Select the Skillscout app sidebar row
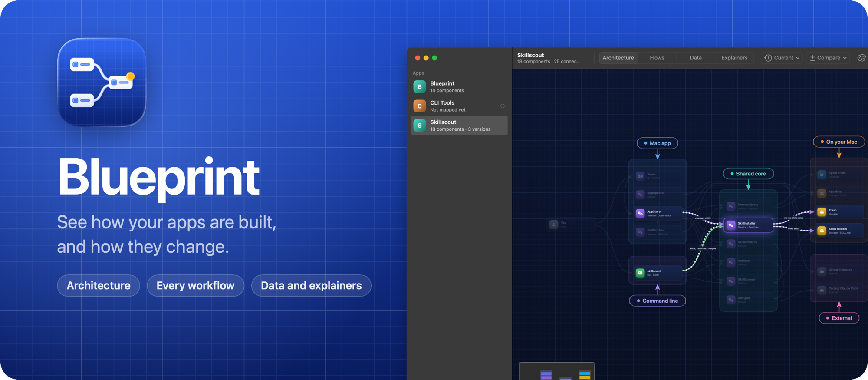 click(459, 126)
